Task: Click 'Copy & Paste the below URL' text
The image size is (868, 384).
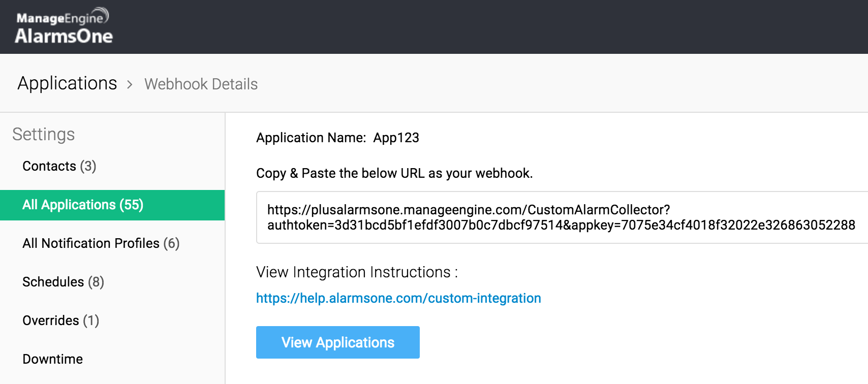Action: [394, 173]
